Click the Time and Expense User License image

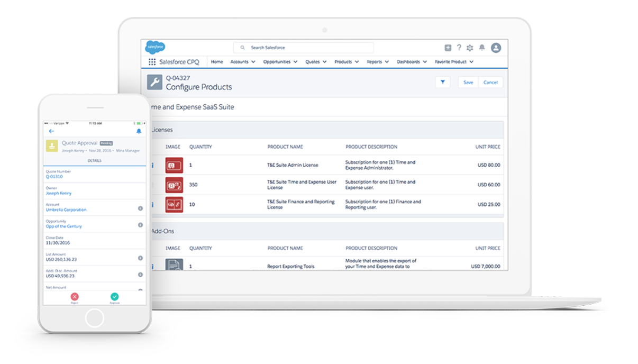point(174,185)
